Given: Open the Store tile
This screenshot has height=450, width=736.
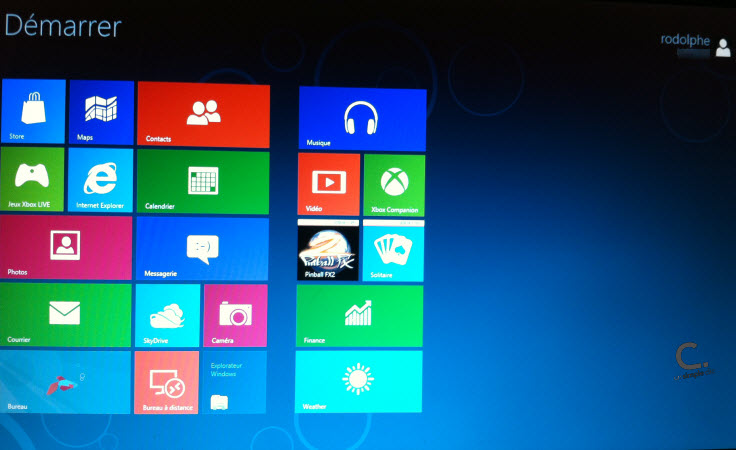Looking at the screenshot, I should click(x=33, y=111).
